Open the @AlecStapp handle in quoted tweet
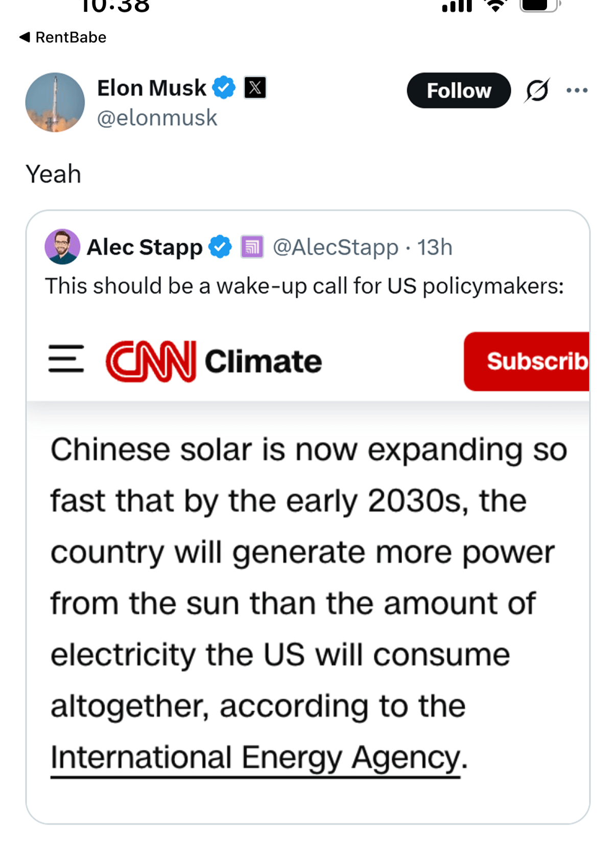This screenshot has width=616, height=850. (336, 247)
